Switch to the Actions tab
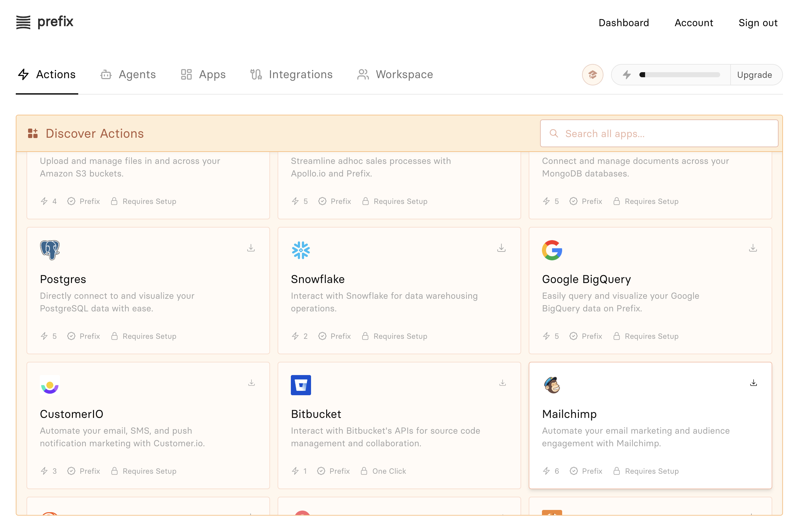The height and width of the screenshot is (532, 800). point(47,75)
